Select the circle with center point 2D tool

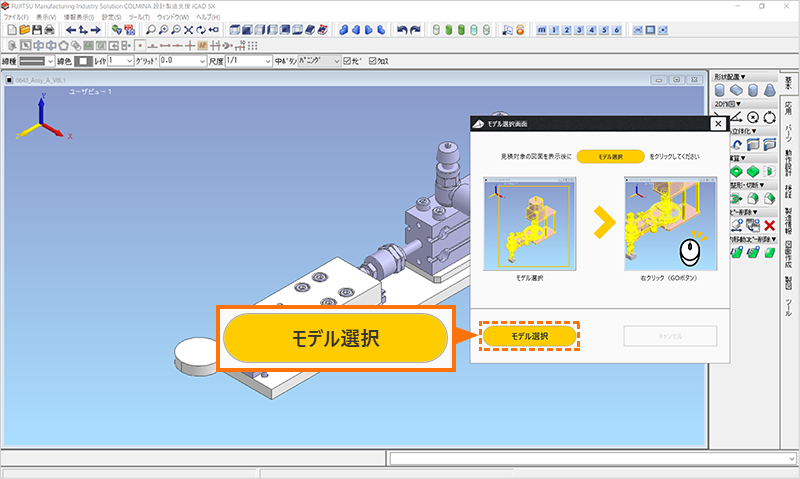[753, 117]
